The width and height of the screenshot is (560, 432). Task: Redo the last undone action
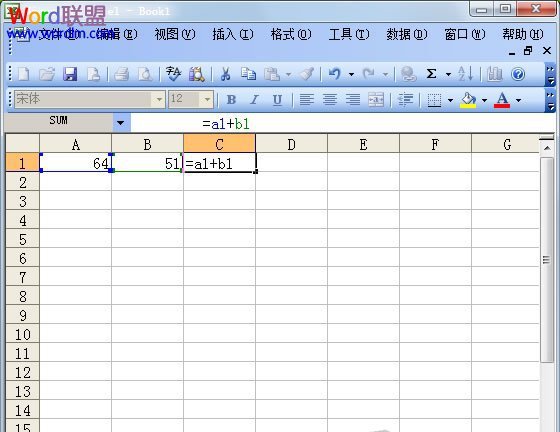click(369, 74)
